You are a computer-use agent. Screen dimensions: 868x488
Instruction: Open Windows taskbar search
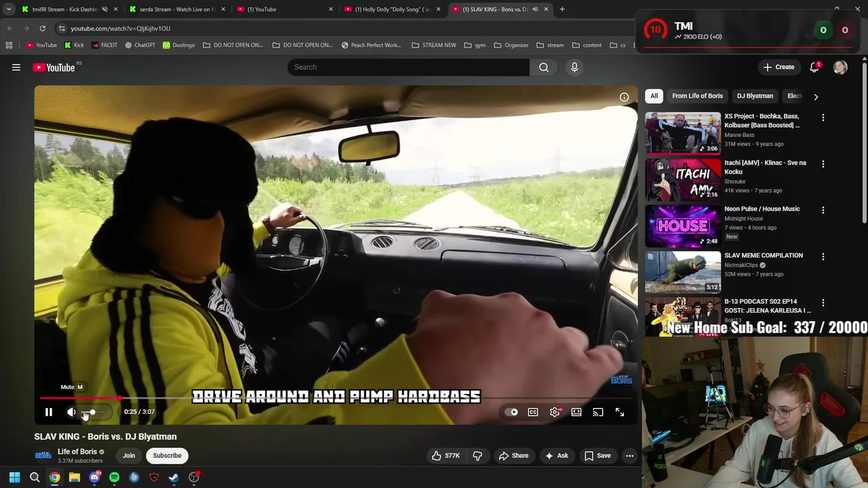pos(35,478)
